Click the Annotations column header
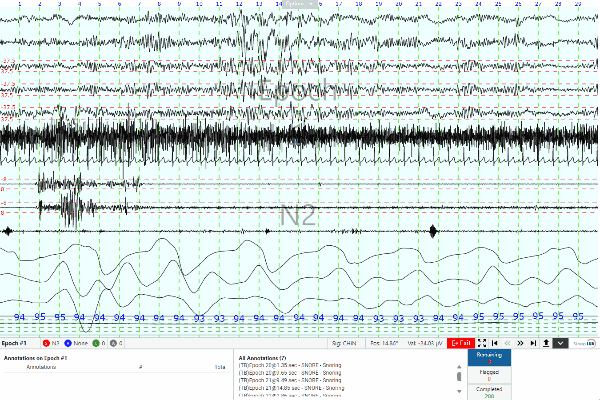Screen dimensions: 600x400 click(41, 367)
